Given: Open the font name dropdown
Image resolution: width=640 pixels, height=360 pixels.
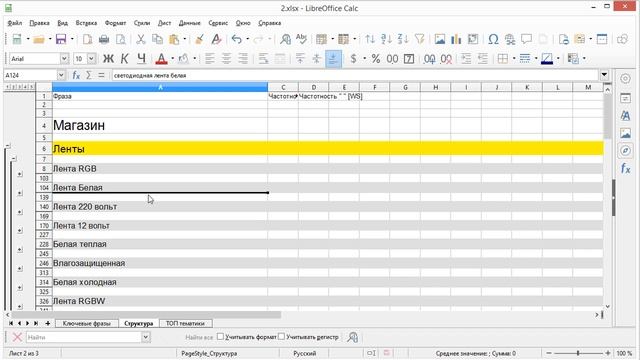Looking at the screenshot, I should [x=64, y=59].
